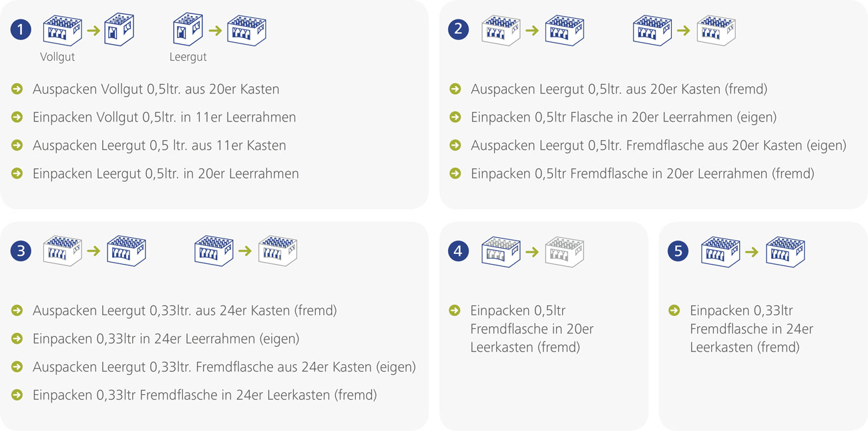
Task: Click "Einpacken 0,33ltr in 24er Leerrahmen (eigen)"
Action: pyautogui.click(x=166, y=339)
